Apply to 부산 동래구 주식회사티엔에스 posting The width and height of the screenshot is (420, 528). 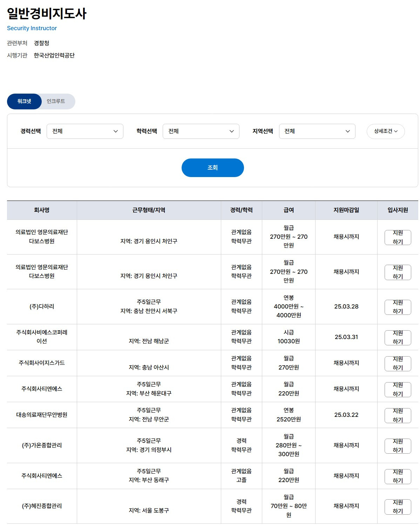pyautogui.click(x=398, y=476)
